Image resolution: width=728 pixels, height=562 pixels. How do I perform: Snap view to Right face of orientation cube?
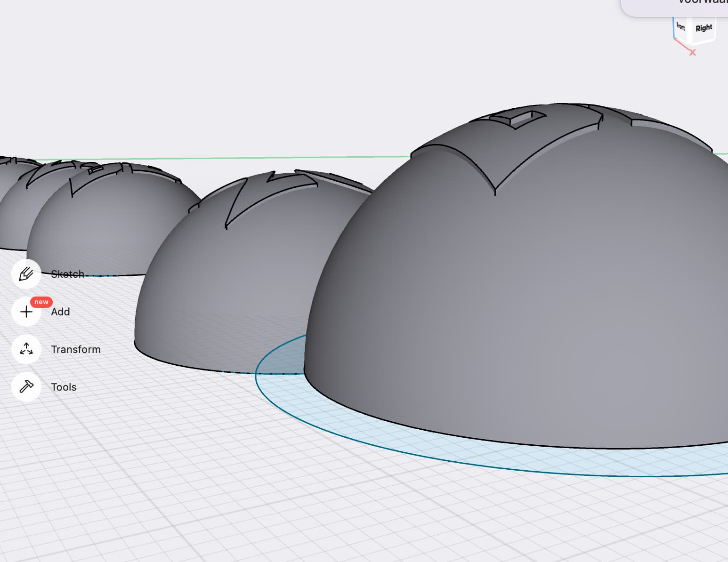coord(704,28)
